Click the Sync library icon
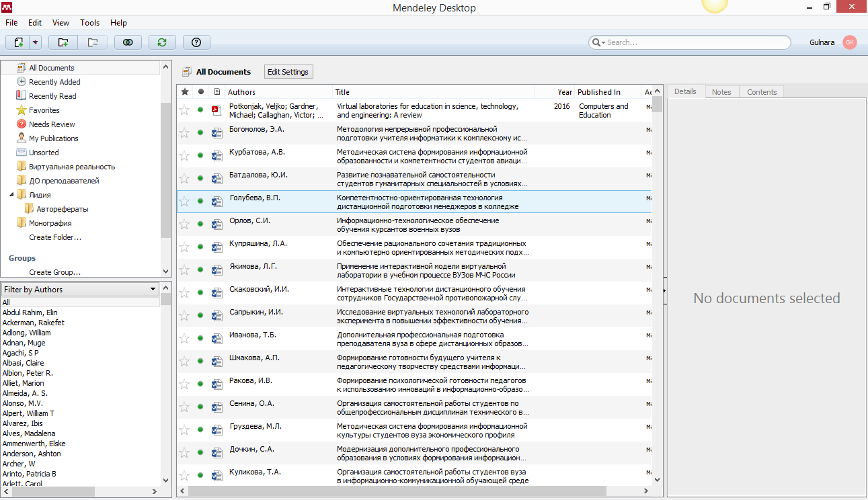Viewport: 868px width, 500px height. coord(162,42)
